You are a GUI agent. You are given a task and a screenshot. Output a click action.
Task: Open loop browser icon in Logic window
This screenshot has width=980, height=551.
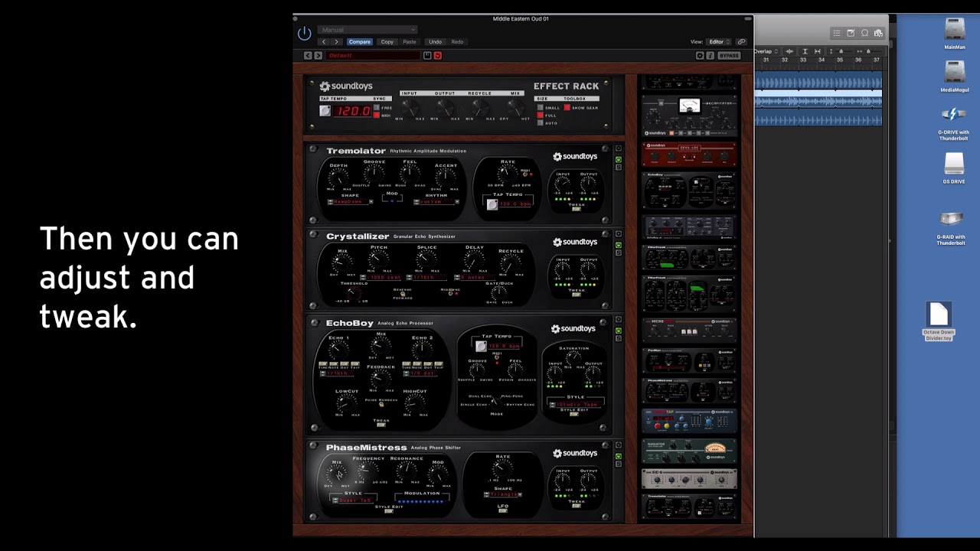(x=864, y=33)
